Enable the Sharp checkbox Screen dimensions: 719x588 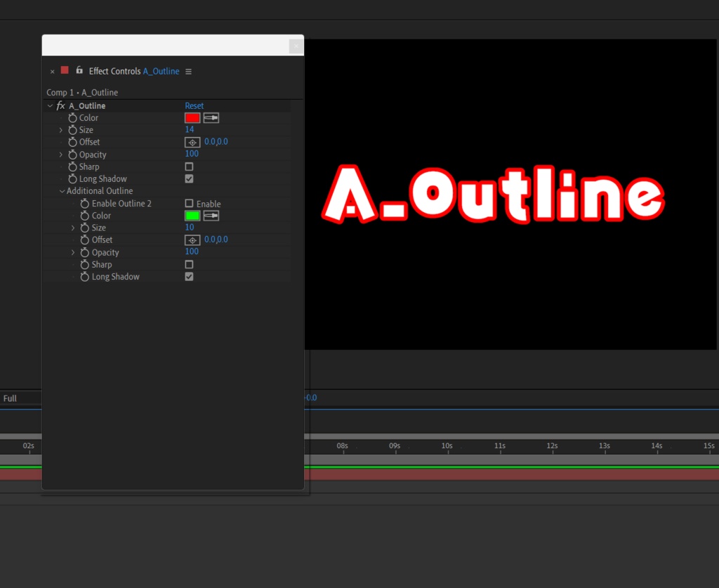(189, 166)
